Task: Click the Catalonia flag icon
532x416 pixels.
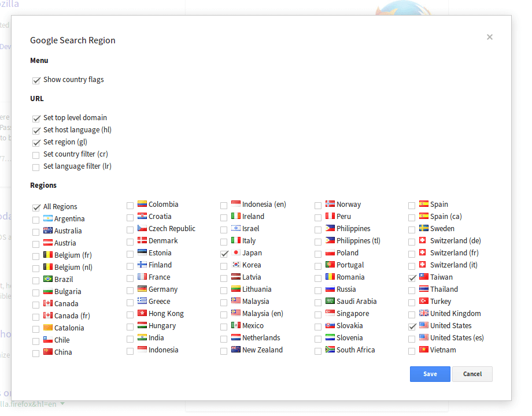Action: 48,328
